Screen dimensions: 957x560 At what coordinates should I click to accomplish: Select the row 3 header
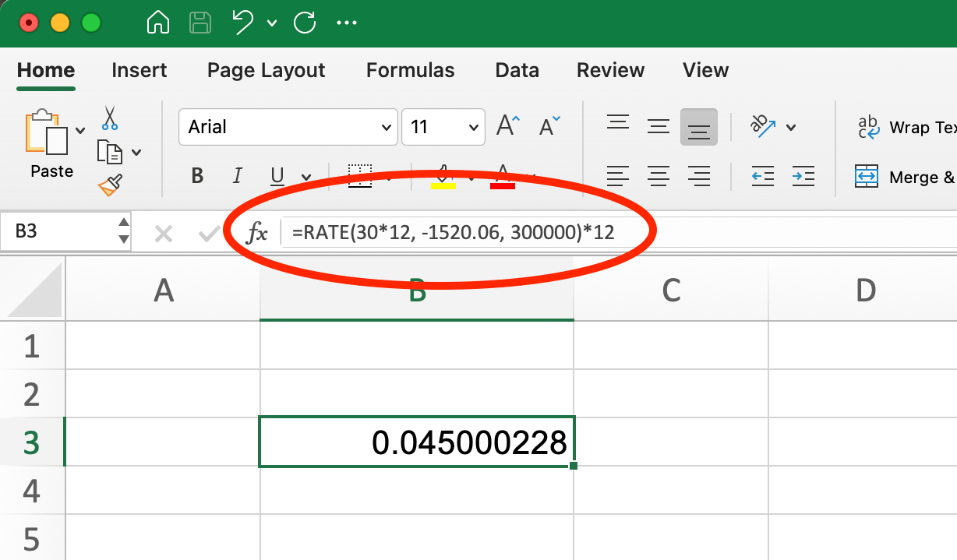[32, 442]
